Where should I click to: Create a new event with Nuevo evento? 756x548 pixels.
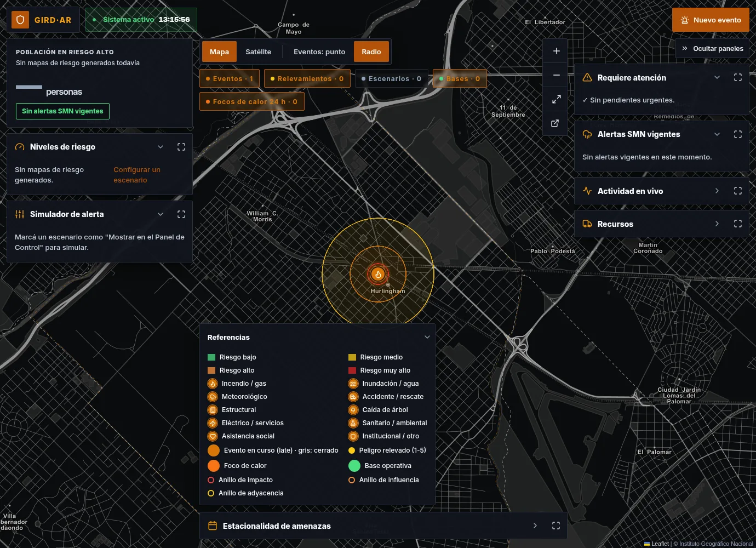[x=711, y=20]
